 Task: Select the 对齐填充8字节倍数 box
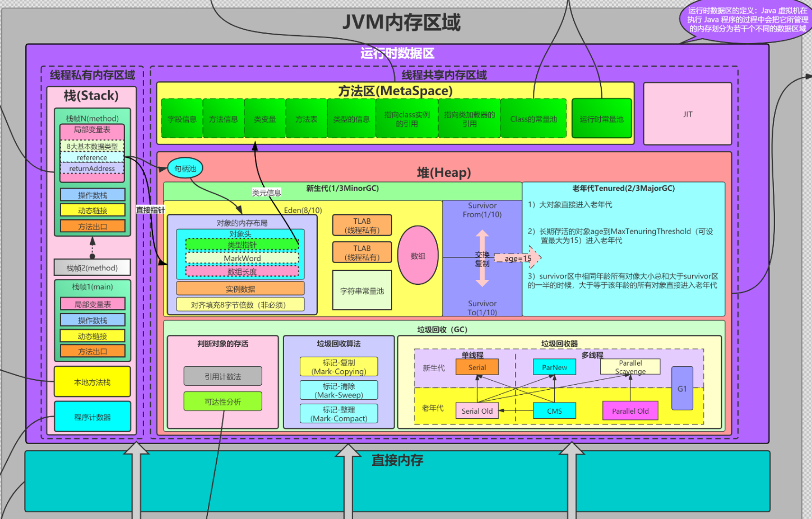240,305
